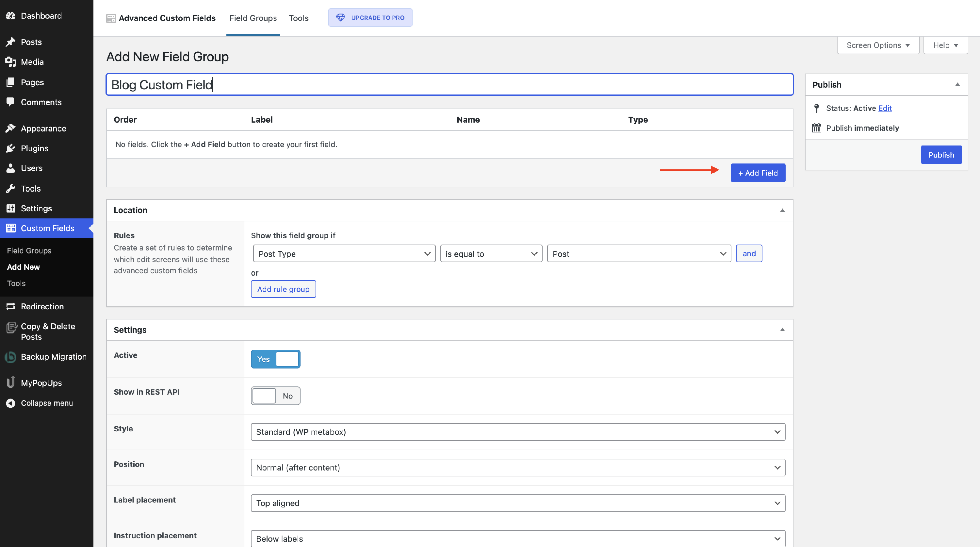
Task: Click the field group title input
Action: coord(449,84)
